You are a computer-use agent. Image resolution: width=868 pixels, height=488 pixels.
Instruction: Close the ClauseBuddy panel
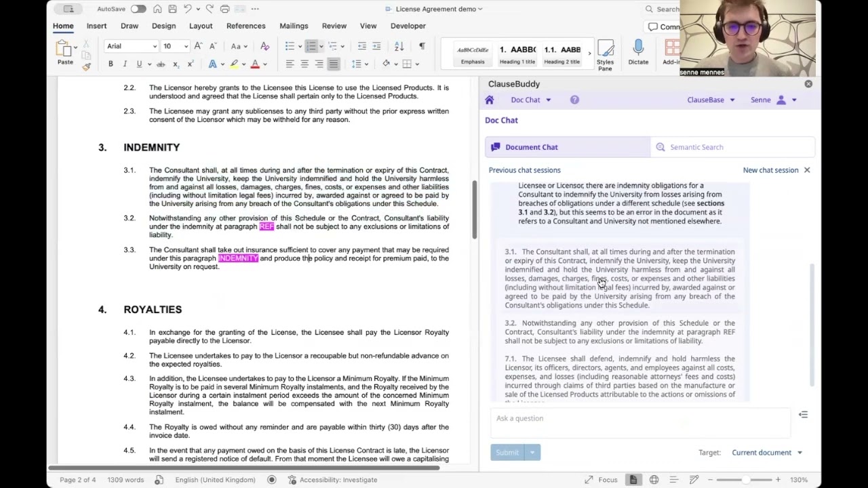point(808,84)
